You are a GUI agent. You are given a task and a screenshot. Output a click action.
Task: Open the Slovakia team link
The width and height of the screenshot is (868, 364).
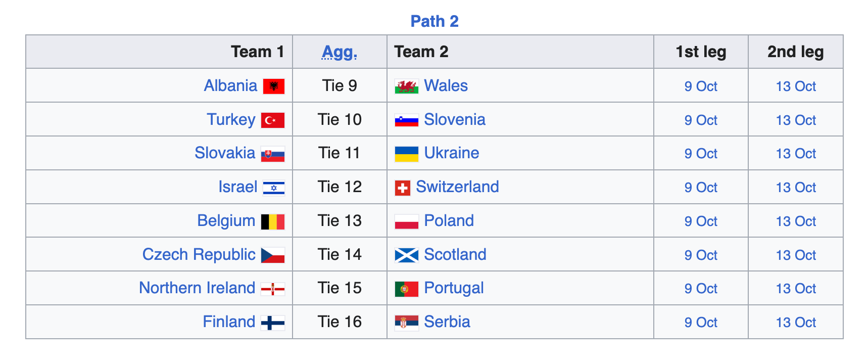(225, 153)
